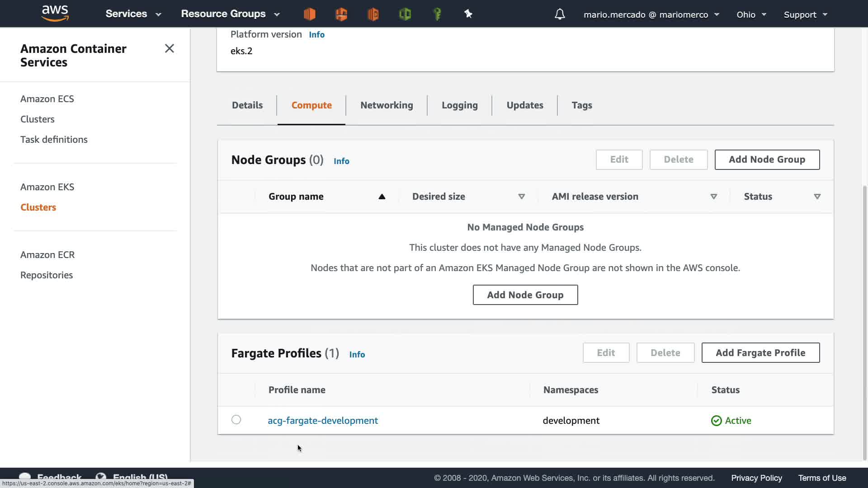Click the AWS logo home icon
Image resolution: width=868 pixels, height=488 pixels.
click(x=55, y=14)
